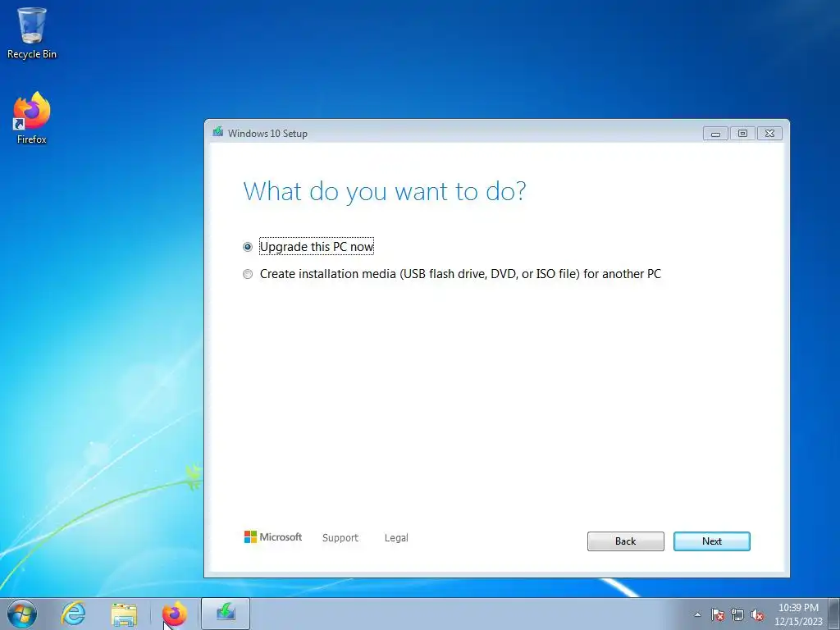Open the Recycle Bin desktop icon

[x=32, y=33]
